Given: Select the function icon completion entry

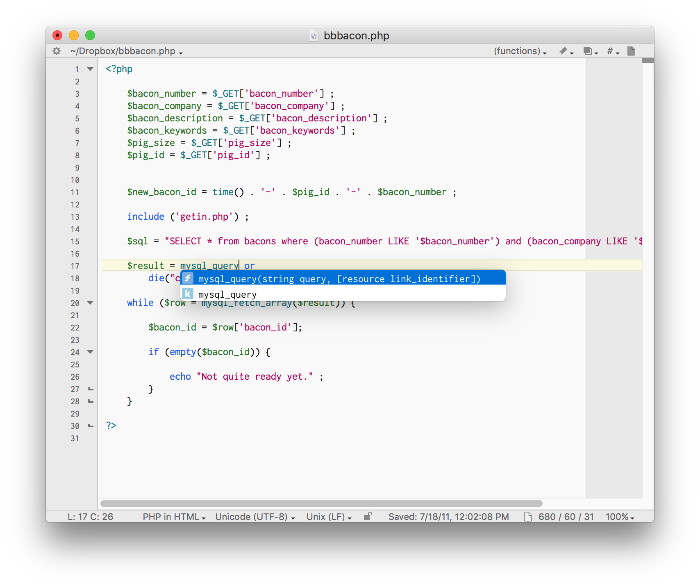Looking at the screenshot, I should pos(188,278).
